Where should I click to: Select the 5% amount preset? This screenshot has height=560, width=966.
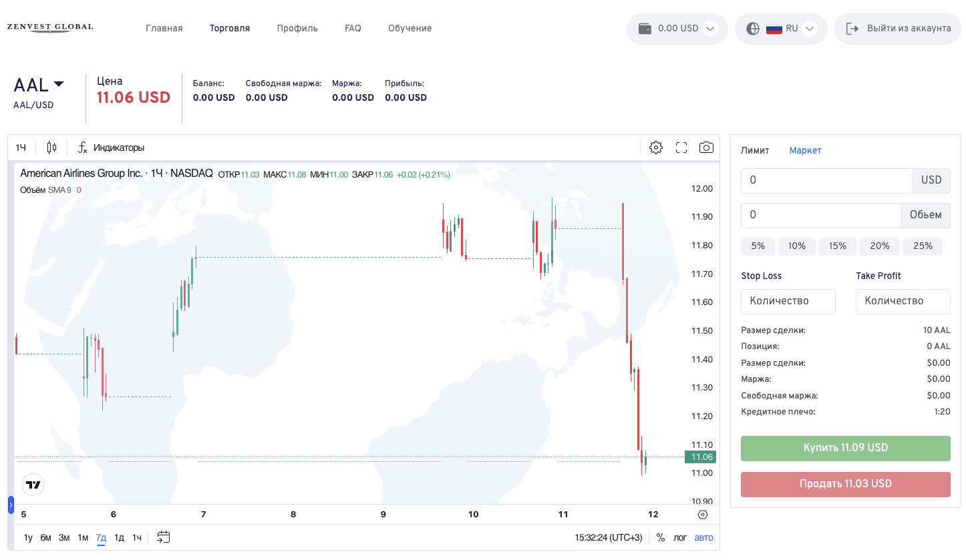758,246
